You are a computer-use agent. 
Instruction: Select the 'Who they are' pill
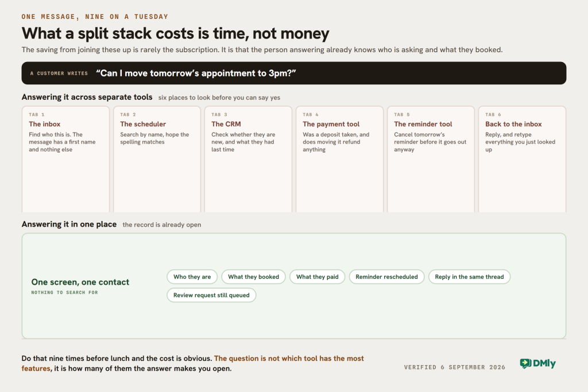(x=192, y=277)
